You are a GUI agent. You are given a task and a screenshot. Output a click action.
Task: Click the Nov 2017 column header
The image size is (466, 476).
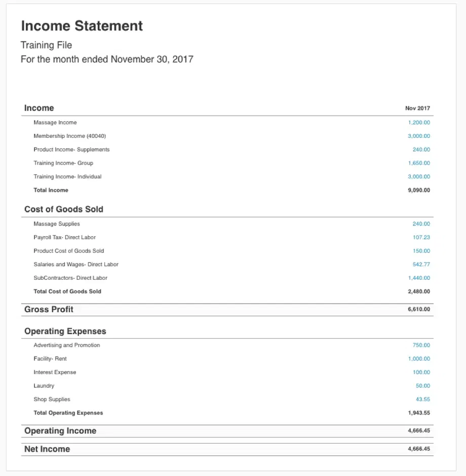[x=417, y=108]
